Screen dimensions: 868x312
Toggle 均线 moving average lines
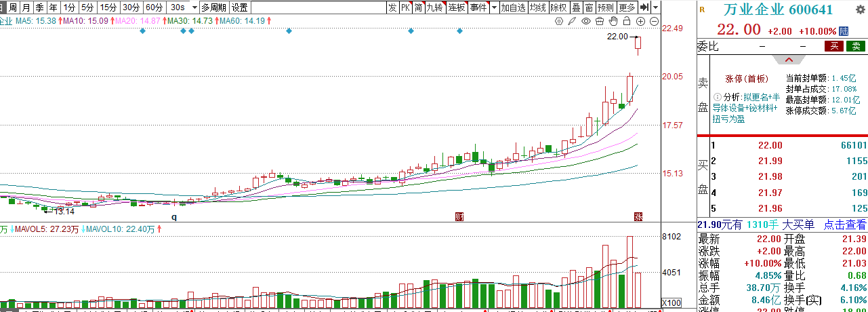pyautogui.click(x=538, y=7)
